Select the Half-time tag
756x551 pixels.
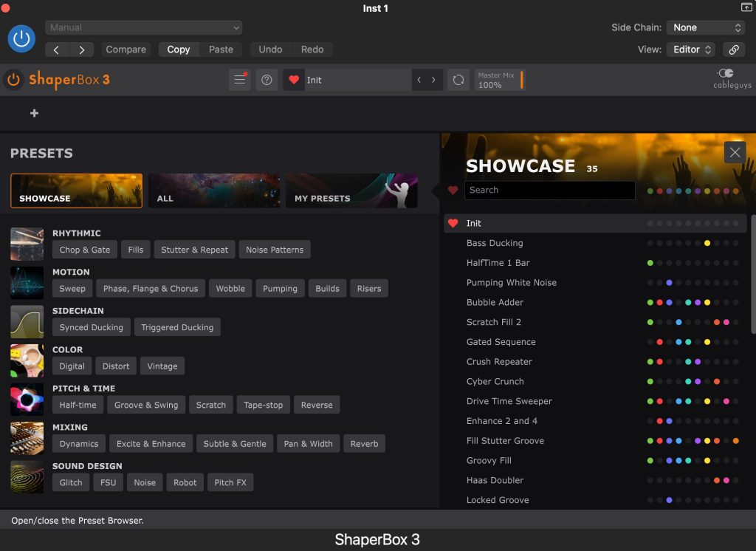[x=78, y=405]
